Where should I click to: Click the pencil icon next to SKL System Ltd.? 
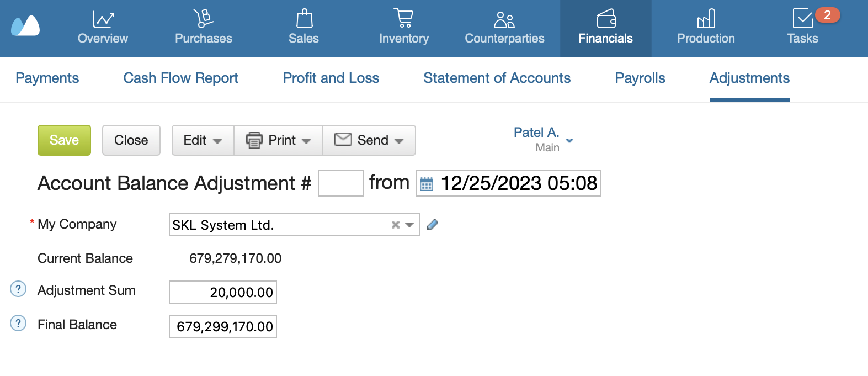(x=433, y=225)
